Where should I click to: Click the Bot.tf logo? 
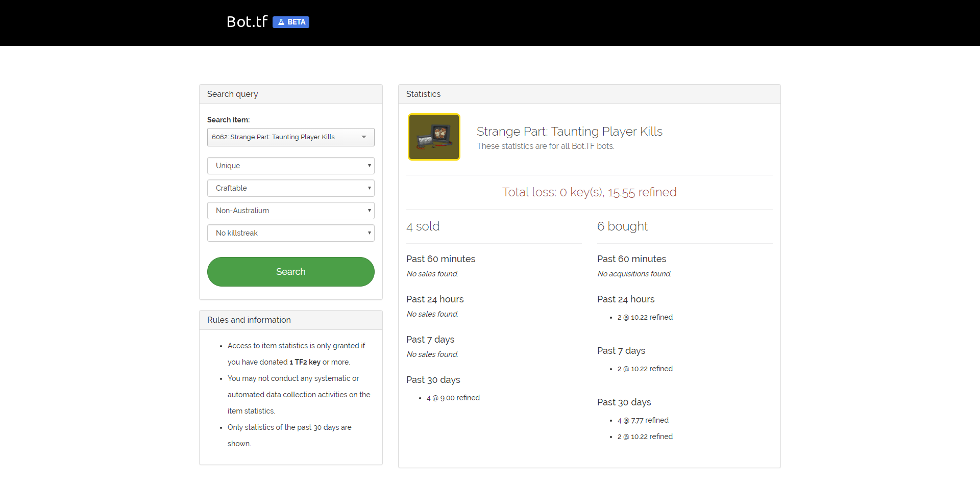click(247, 21)
